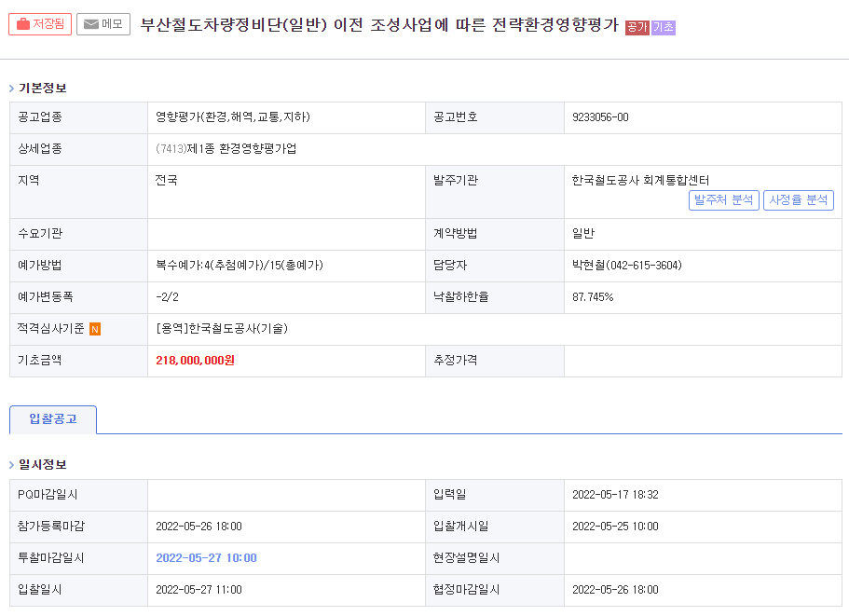Click the 협정마감일시 label cell

(x=494, y=590)
